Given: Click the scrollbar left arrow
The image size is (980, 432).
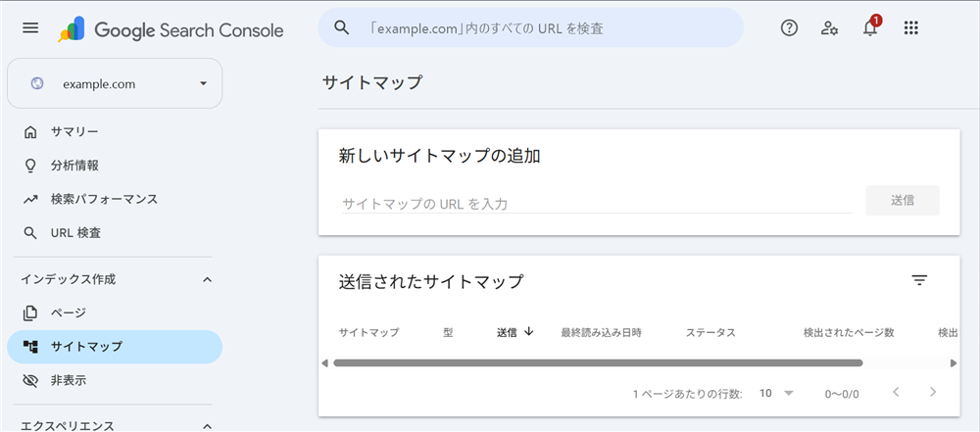Looking at the screenshot, I should pyautogui.click(x=324, y=363).
